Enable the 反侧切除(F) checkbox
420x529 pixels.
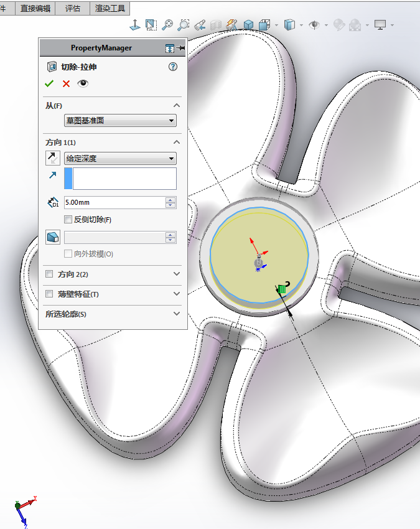click(68, 220)
